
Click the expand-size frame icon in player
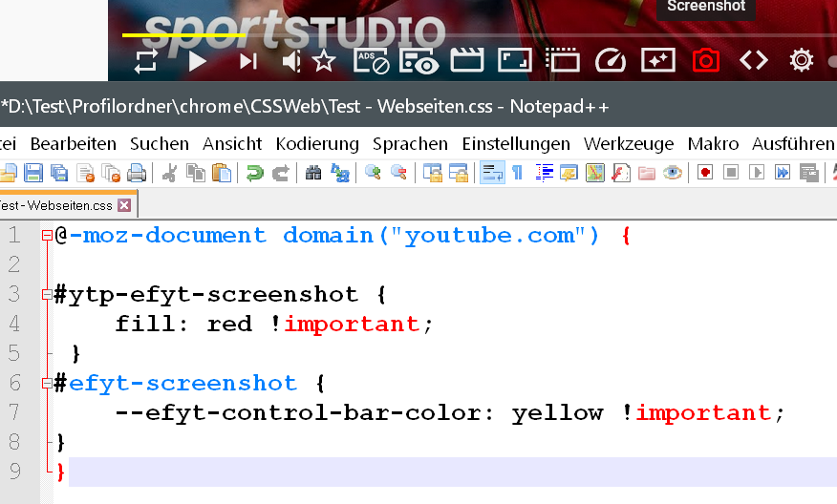coord(515,60)
